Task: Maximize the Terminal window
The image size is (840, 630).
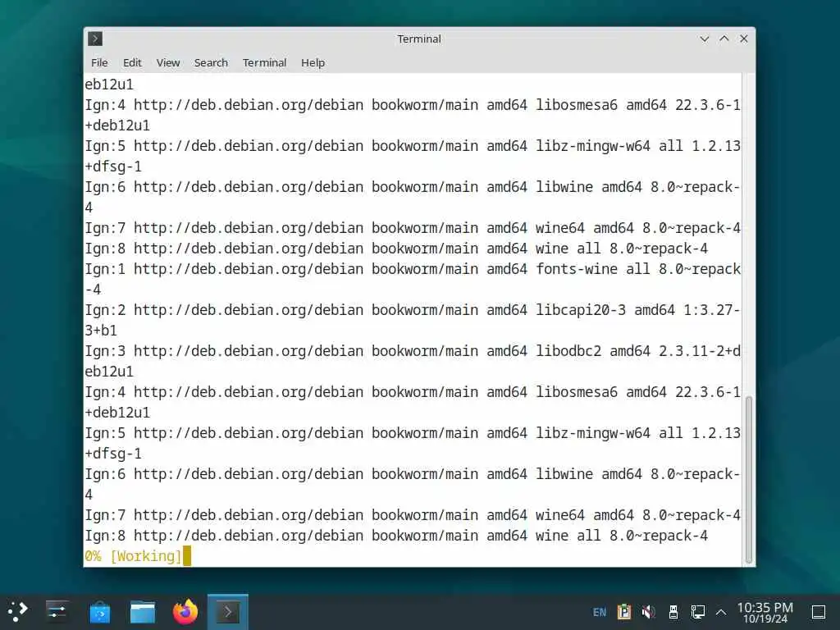Action: (x=724, y=39)
